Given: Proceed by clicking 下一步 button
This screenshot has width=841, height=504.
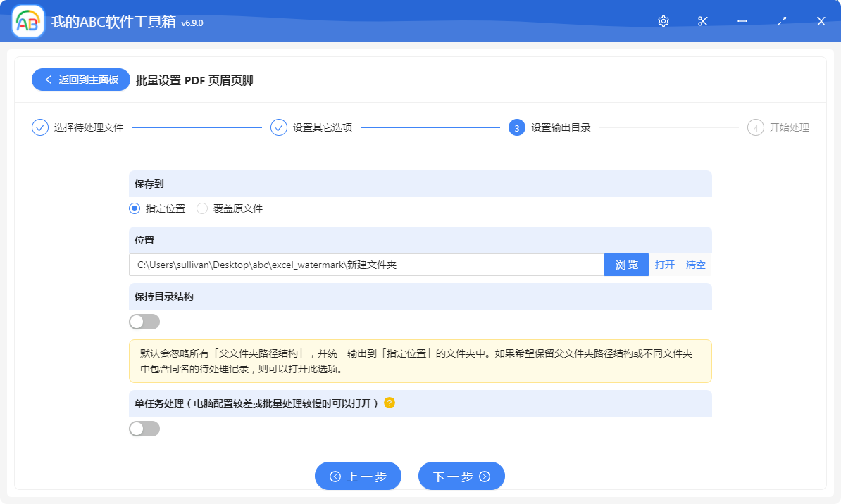Looking at the screenshot, I should click(461, 476).
